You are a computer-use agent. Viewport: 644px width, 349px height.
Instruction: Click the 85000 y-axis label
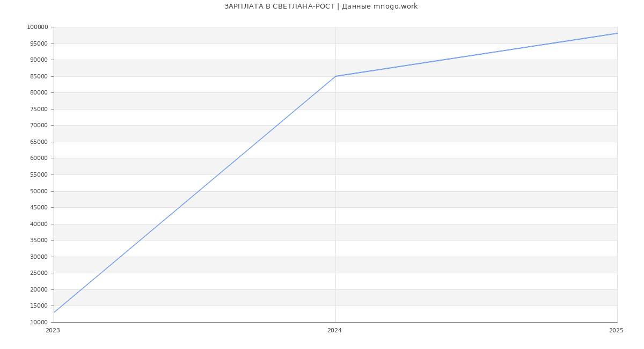point(39,76)
